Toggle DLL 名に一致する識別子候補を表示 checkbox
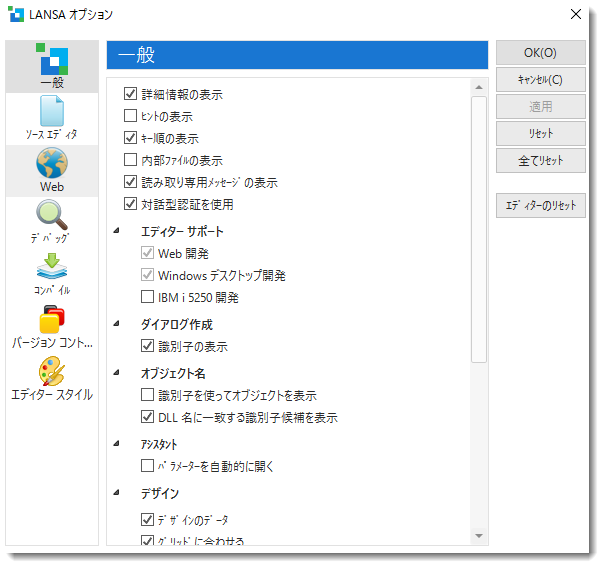 click(147, 417)
